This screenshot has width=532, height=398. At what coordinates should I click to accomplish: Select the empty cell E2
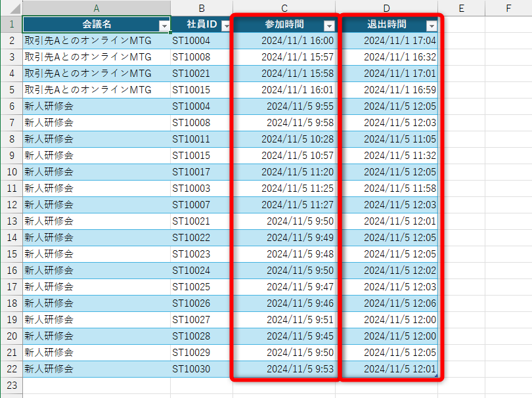[x=461, y=40]
